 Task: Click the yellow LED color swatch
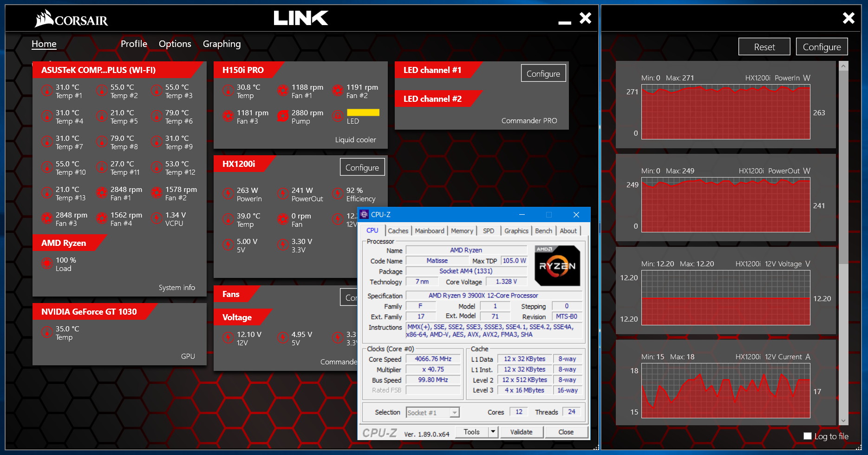pyautogui.click(x=363, y=112)
